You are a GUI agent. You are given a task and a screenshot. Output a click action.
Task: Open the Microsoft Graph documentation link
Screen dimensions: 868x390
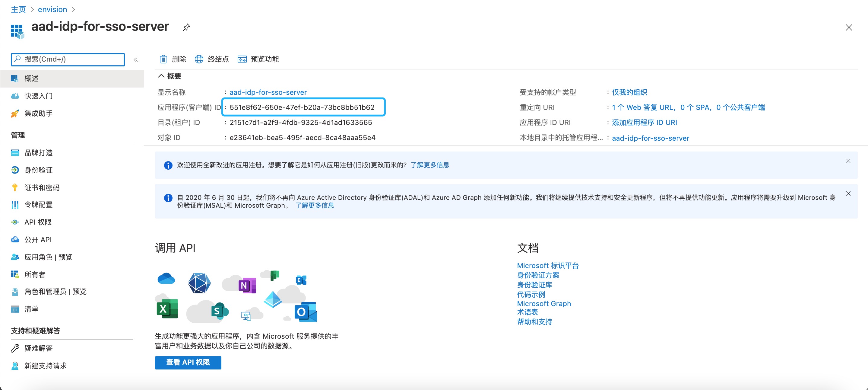[543, 303]
